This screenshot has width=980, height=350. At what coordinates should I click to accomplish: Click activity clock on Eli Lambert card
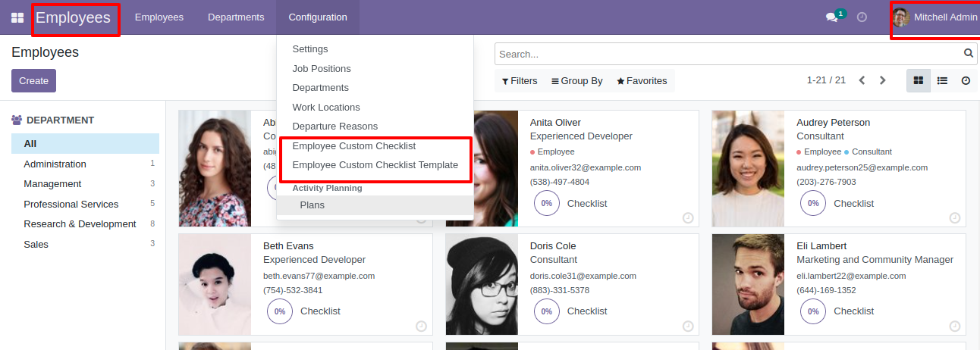[x=955, y=326]
